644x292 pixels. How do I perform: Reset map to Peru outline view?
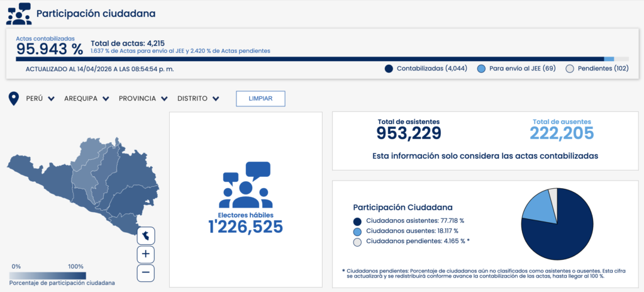(145, 235)
